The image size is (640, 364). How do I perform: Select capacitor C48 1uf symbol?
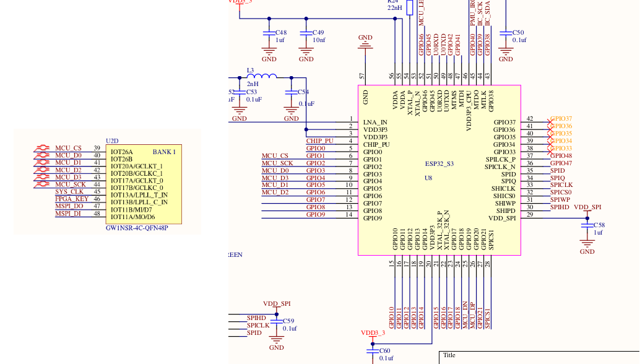(x=269, y=33)
